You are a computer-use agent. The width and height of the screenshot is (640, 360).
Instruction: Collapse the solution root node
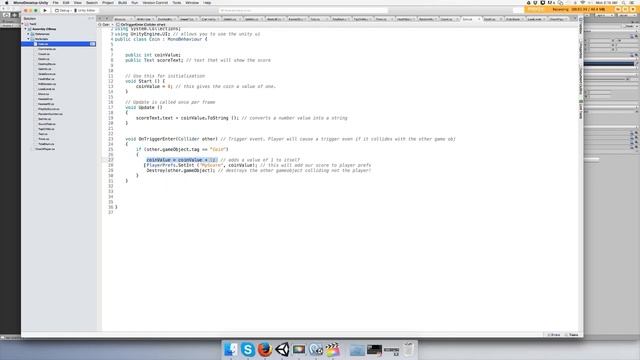(23, 24)
